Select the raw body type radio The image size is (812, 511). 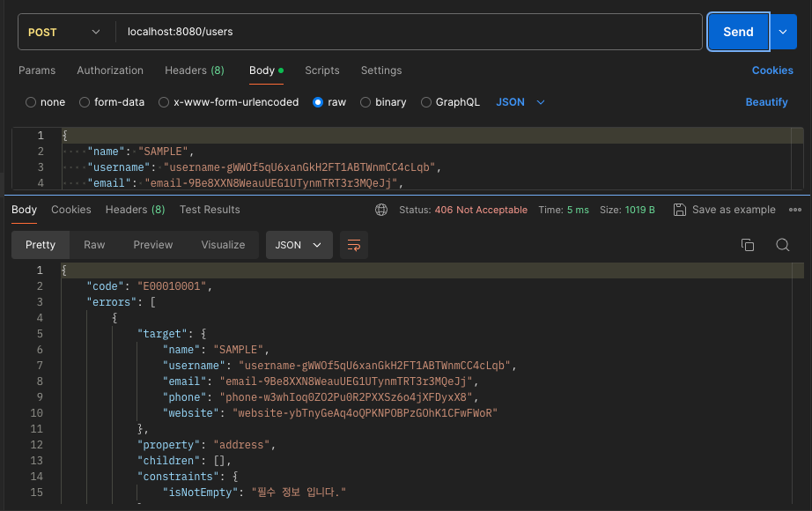click(318, 102)
